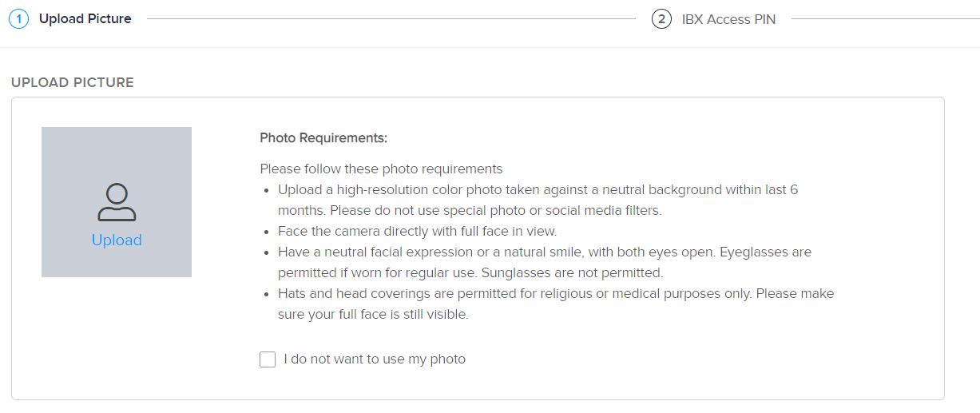Click the high-resolution color photo bullet
The width and height of the screenshot is (980, 413).
tap(538, 201)
